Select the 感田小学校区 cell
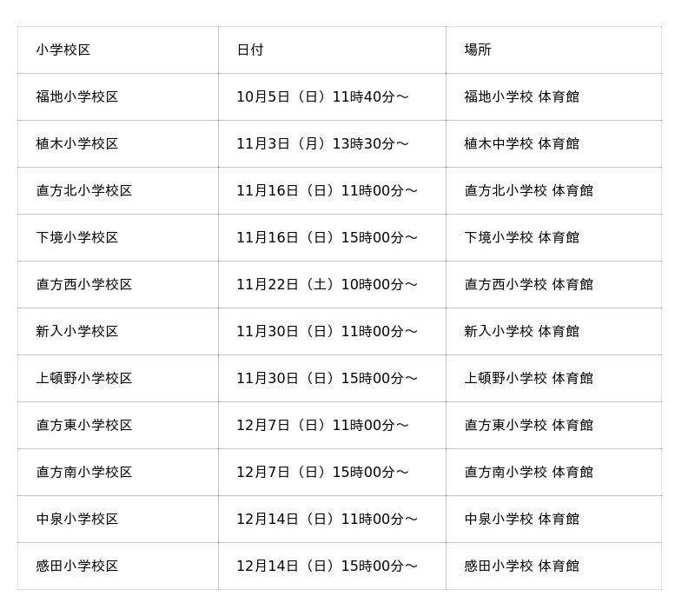The image size is (695, 616). (x=77, y=566)
